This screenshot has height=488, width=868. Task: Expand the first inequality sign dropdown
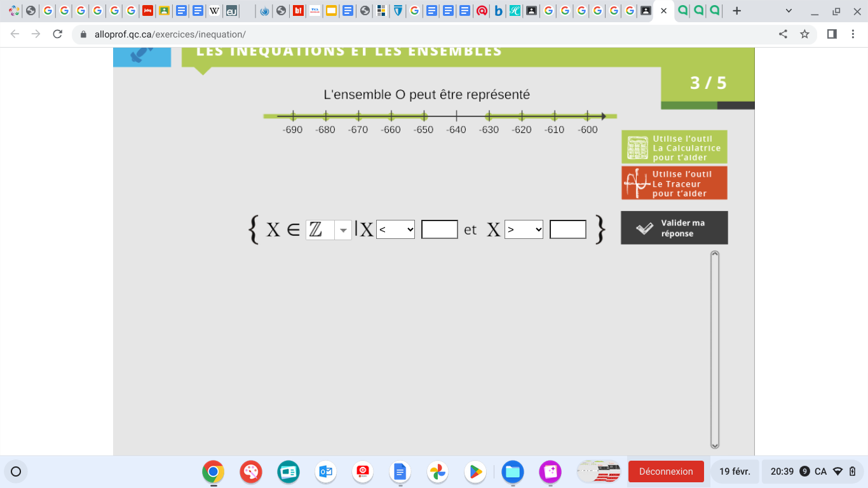pos(395,229)
